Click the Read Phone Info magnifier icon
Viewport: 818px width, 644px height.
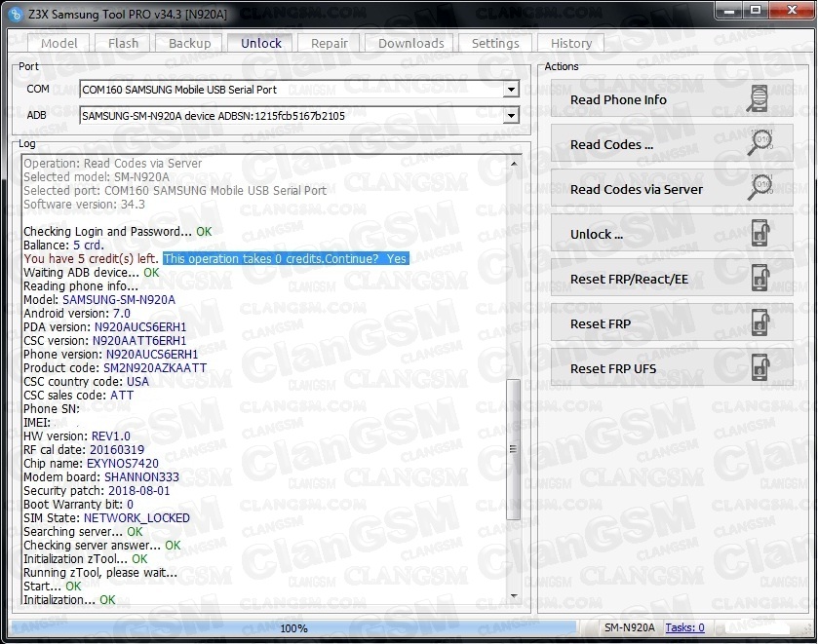click(759, 98)
